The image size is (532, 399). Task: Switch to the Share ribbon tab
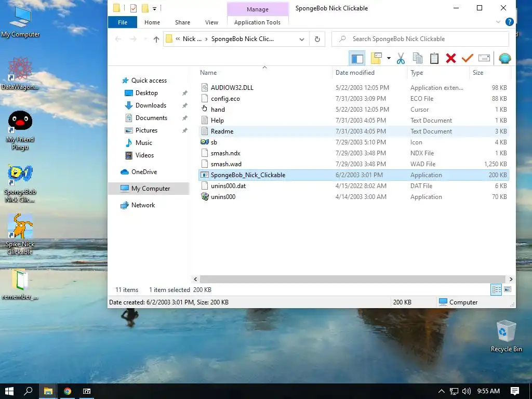[182, 22]
